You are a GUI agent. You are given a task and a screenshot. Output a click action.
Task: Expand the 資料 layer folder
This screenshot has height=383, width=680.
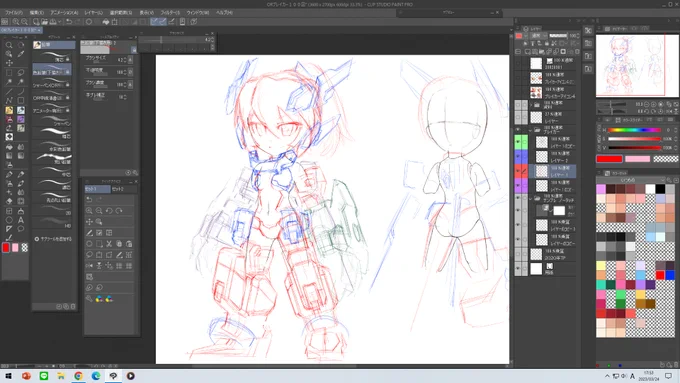[x=530, y=105]
